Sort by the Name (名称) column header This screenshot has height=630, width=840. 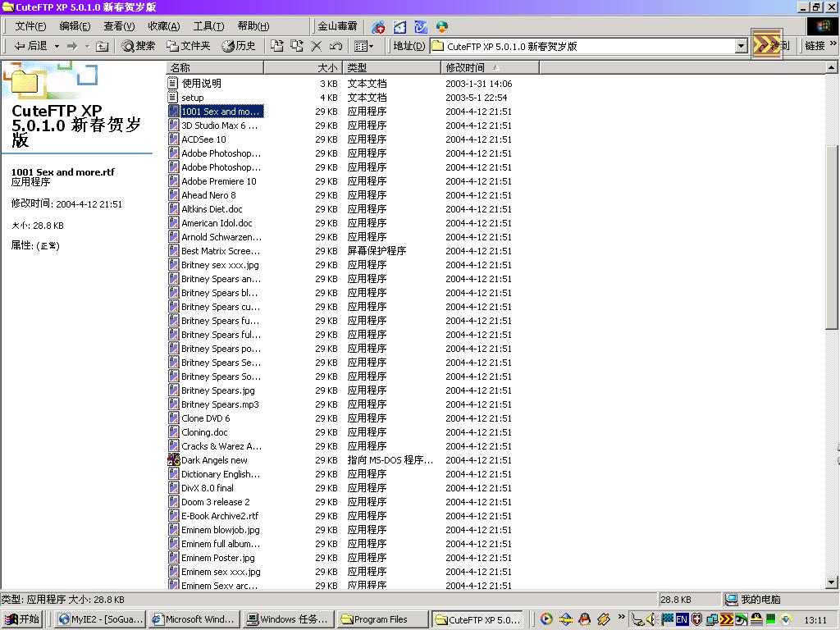[215, 67]
